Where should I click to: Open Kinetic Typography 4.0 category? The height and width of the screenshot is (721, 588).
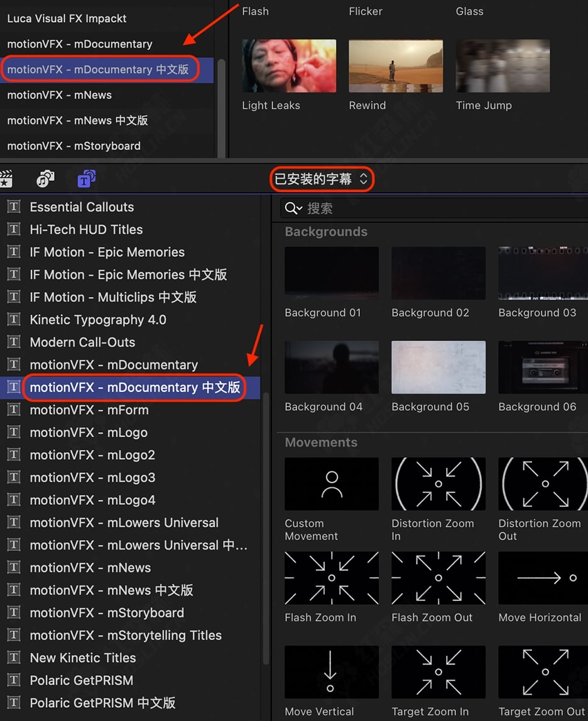tap(98, 320)
